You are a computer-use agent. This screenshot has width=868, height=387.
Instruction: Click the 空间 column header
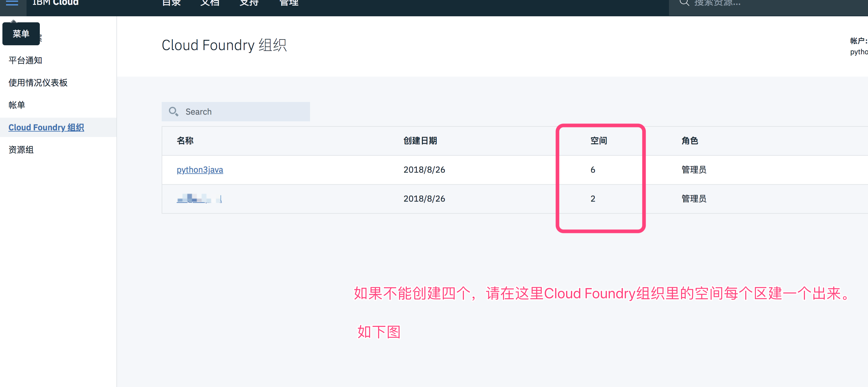pyautogui.click(x=599, y=141)
